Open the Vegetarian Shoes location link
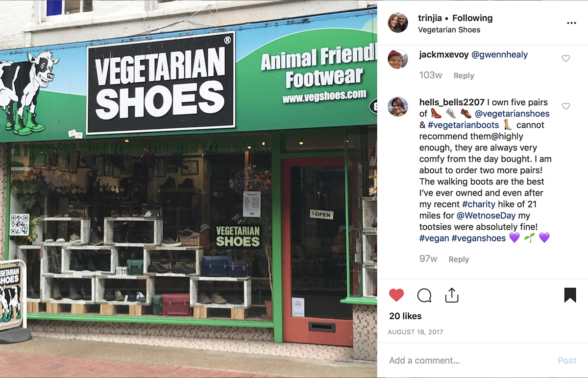The height and width of the screenshot is (378, 588). point(449,30)
